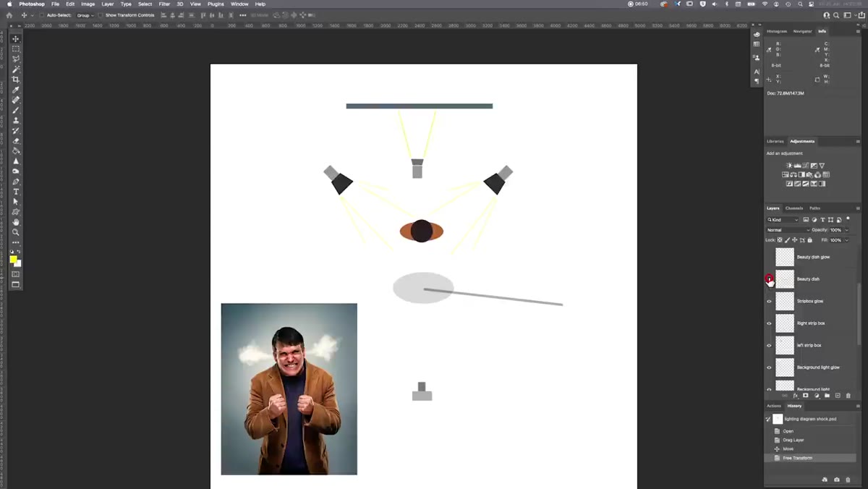The image size is (868, 489).
Task: Create a new snapshot in History panel
Action: point(837,480)
